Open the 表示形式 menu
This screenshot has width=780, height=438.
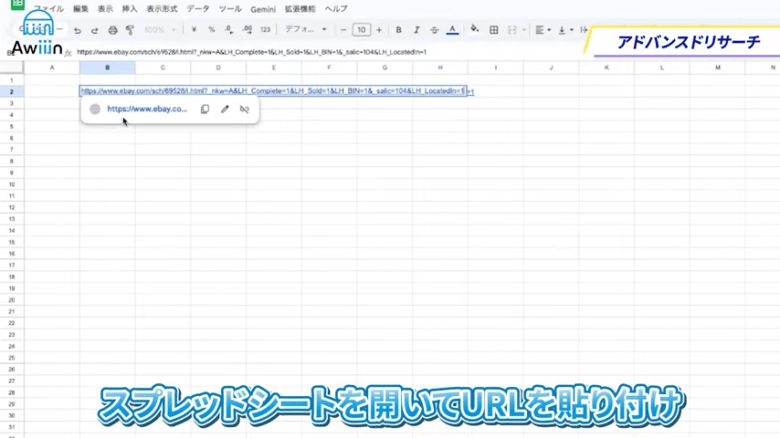pyautogui.click(x=162, y=9)
